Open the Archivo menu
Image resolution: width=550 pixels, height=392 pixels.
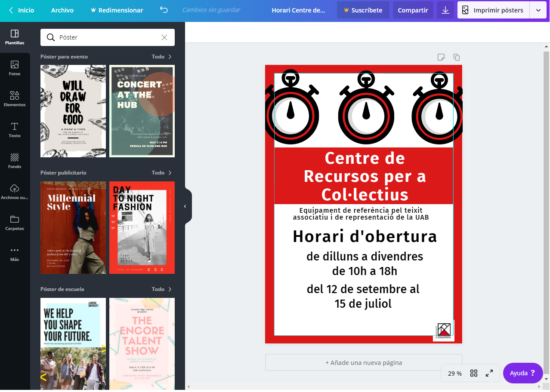coord(62,10)
